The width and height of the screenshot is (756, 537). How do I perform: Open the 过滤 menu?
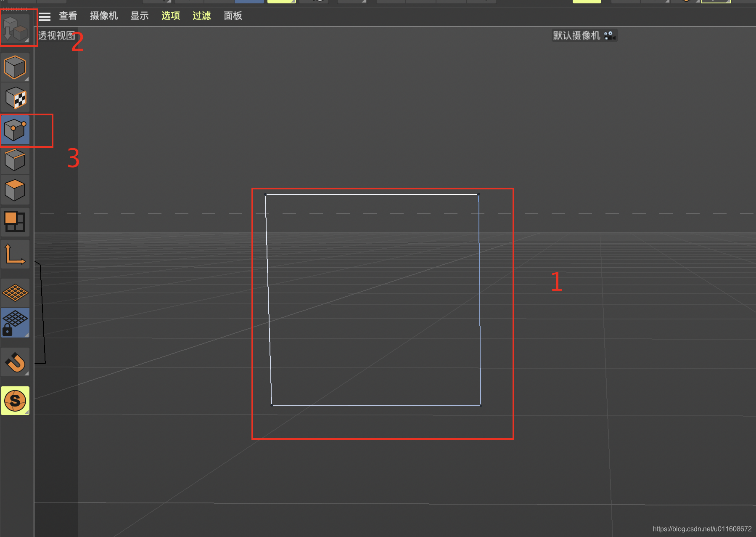pos(202,16)
